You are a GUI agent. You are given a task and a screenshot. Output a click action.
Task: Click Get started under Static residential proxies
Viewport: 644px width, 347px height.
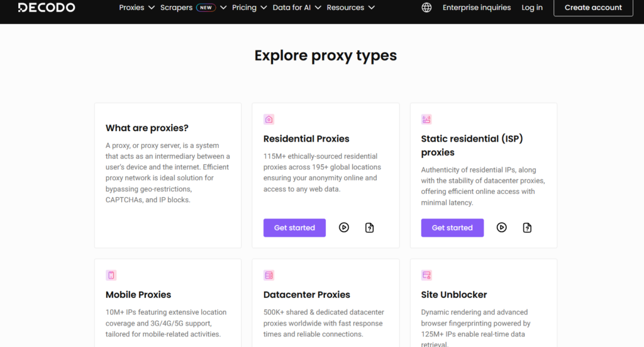click(x=452, y=227)
